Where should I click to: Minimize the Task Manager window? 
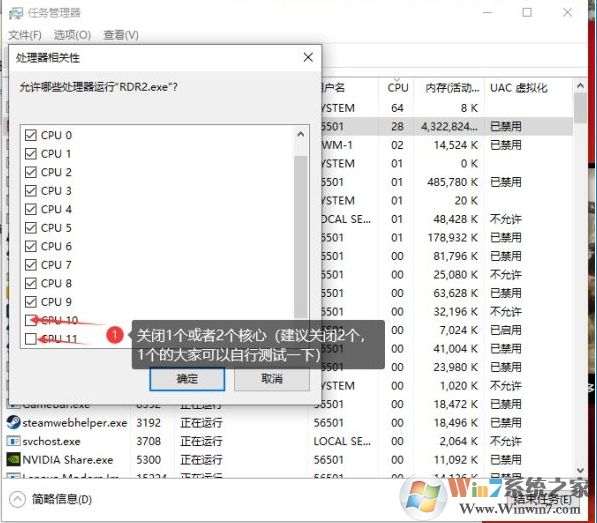(487, 13)
